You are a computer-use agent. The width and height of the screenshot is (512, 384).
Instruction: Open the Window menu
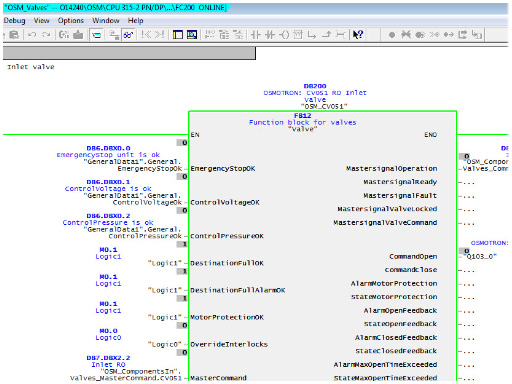[106, 21]
